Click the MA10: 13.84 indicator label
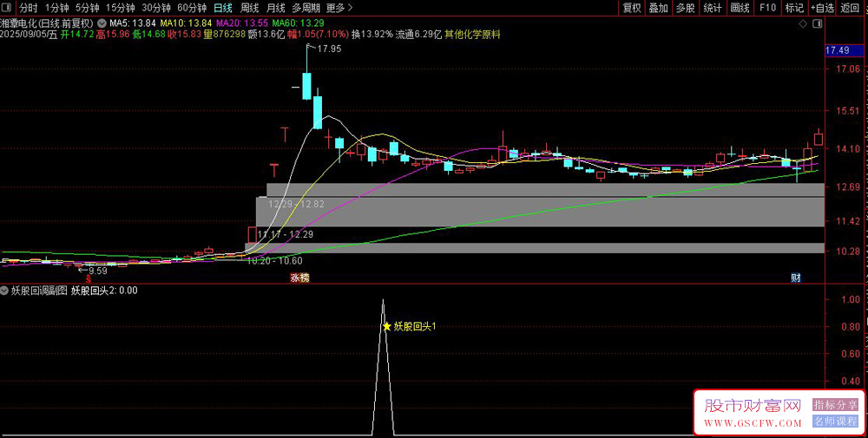This screenshot has width=868, height=438. [187, 23]
